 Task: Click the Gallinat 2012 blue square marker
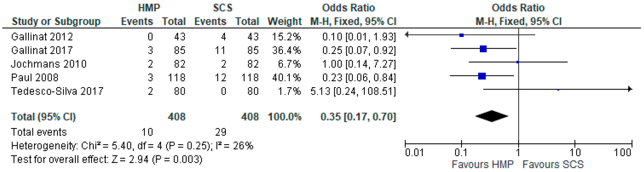[x=462, y=35]
